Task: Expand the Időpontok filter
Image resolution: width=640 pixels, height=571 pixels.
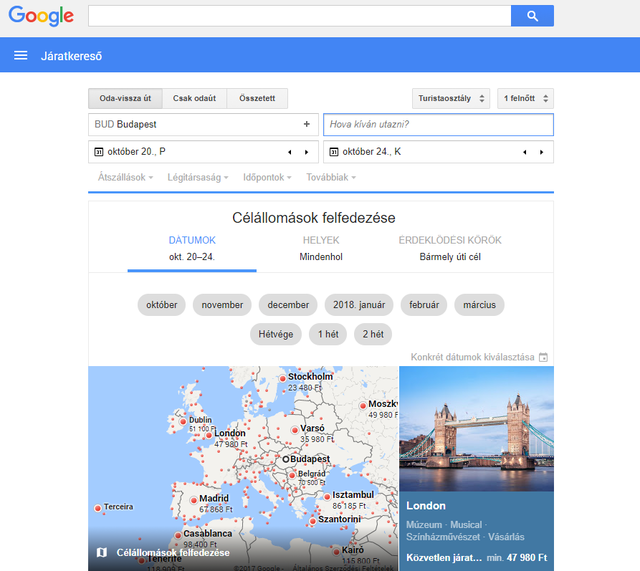Action: [267, 178]
